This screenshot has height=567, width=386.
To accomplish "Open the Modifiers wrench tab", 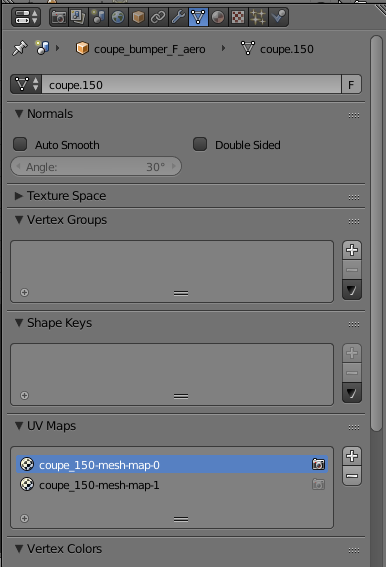I will pyautogui.click(x=178, y=17).
